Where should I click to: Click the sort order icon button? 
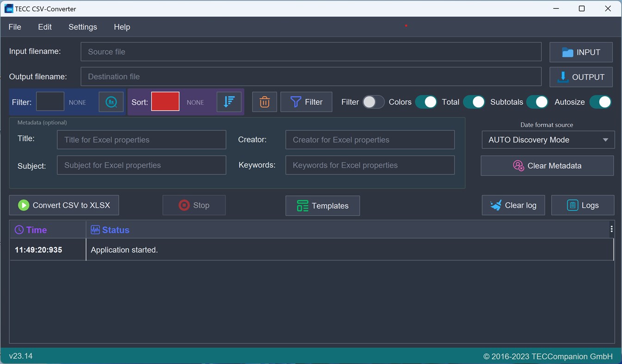click(229, 102)
